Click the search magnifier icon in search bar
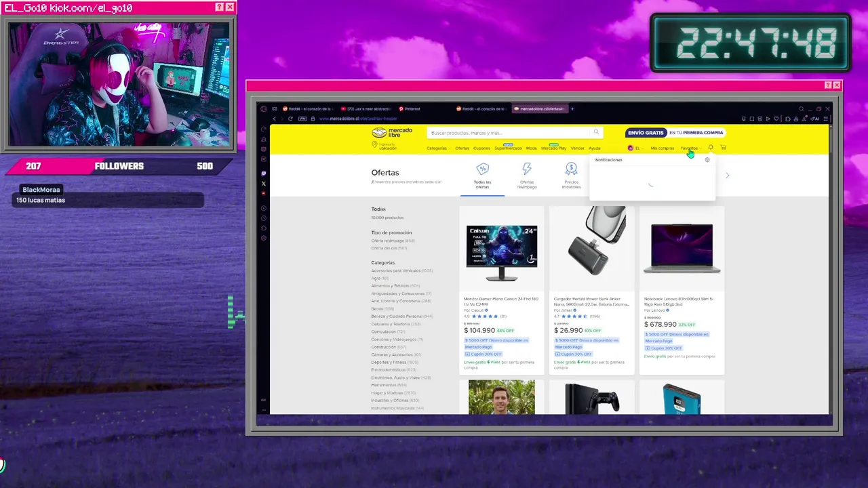The width and height of the screenshot is (868, 488). [x=596, y=132]
